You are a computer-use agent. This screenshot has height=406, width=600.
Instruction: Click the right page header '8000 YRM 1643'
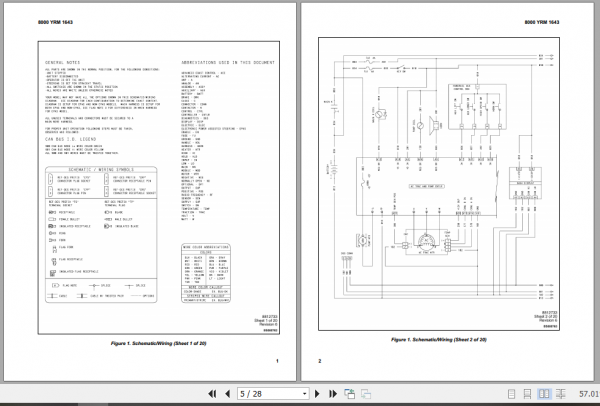tap(541, 22)
